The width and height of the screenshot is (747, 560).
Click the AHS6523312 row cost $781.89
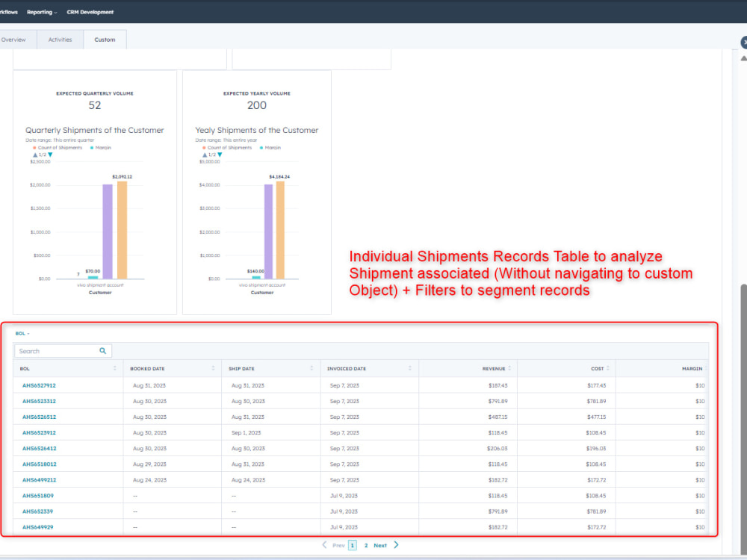(x=596, y=401)
